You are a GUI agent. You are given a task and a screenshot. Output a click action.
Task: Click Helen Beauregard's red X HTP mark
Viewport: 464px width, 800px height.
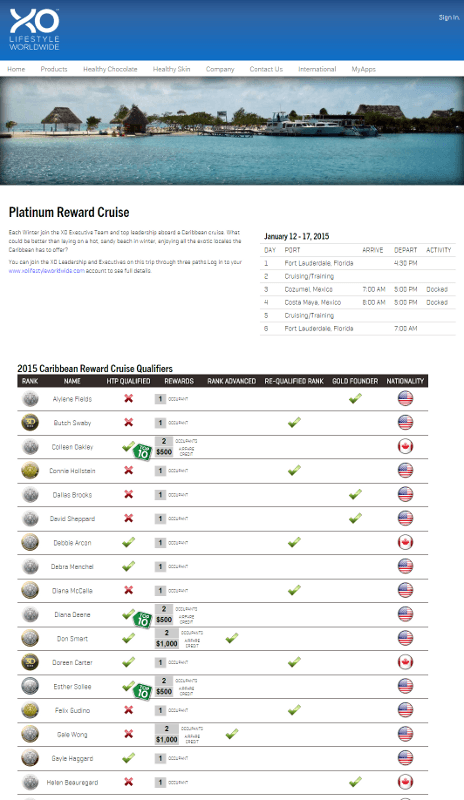coord(129,782)
